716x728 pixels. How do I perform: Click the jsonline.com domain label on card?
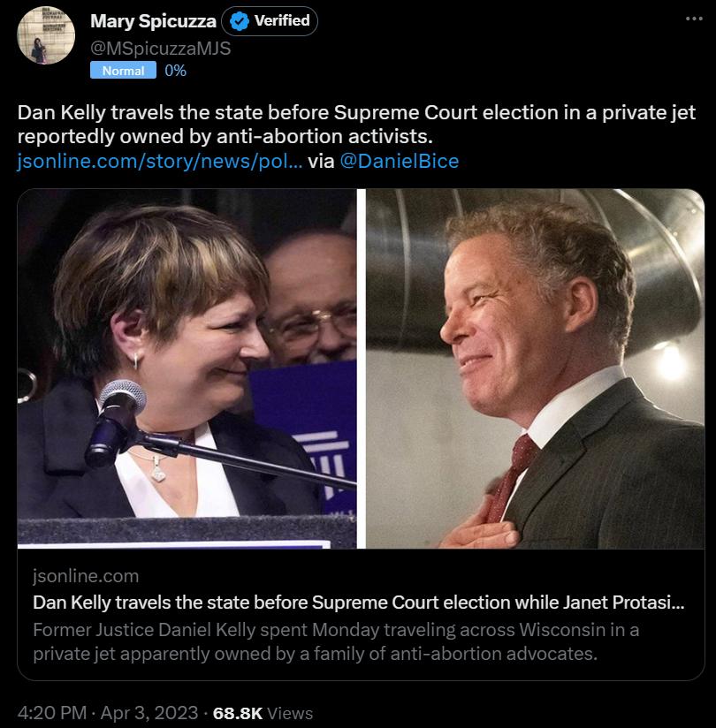(x=85, y=576)
